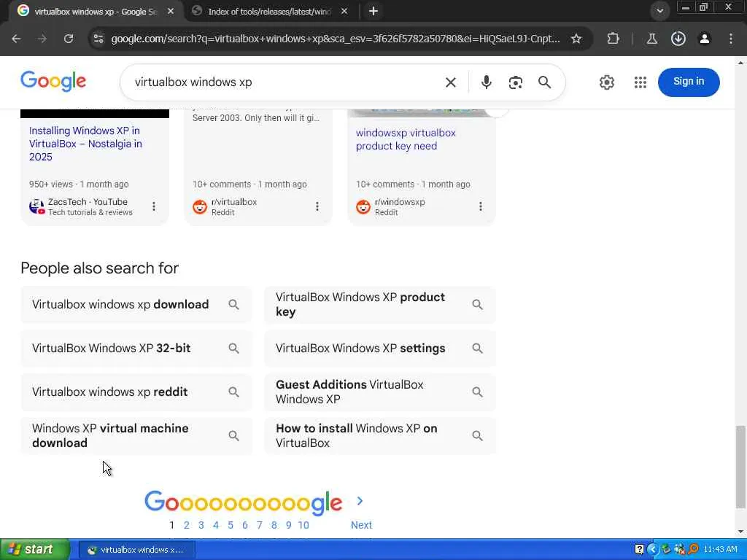Image resolution: width=747 pixels, height=560 pixels.
Task: Select virtualbox windows xp taskbar button
Action: 136,550
